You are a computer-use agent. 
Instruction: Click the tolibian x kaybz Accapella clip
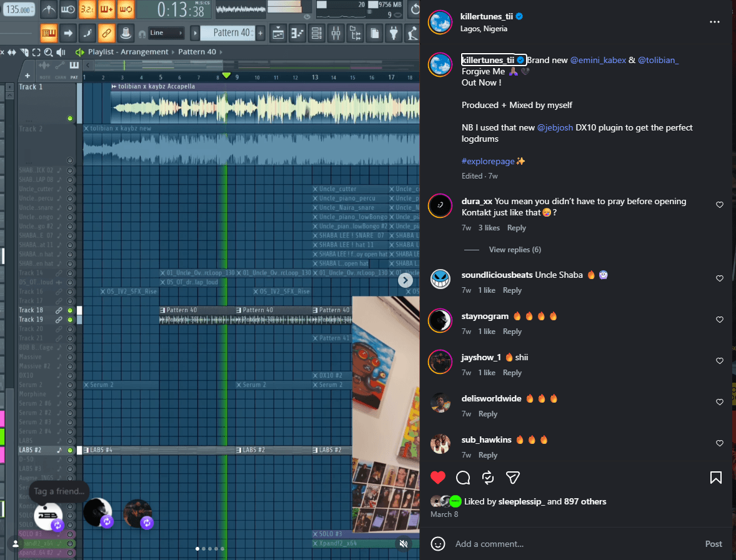(265, 103)
